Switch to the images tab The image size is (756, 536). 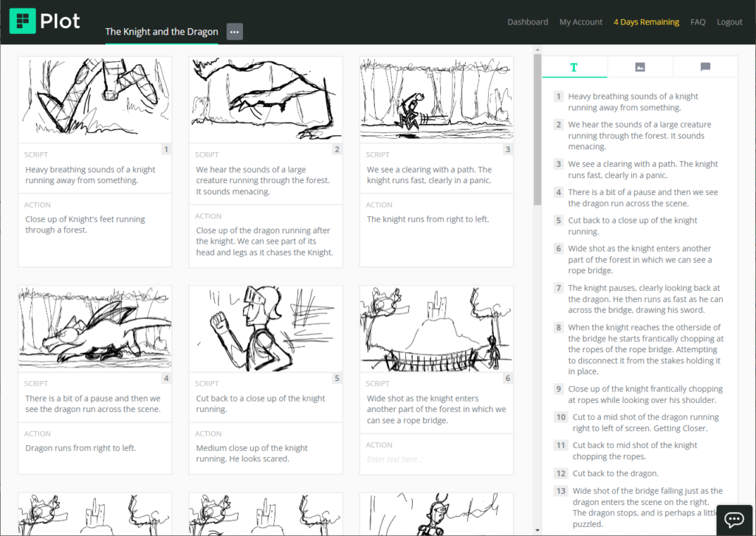(640, 67)
